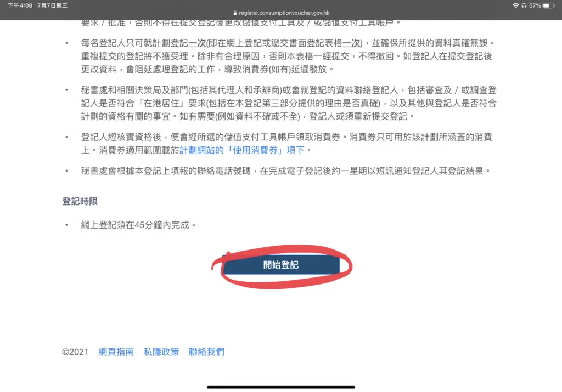Click the paragraph starting 秘書處會根據本登記
The image size is (562, 392).
pos(285,171)
